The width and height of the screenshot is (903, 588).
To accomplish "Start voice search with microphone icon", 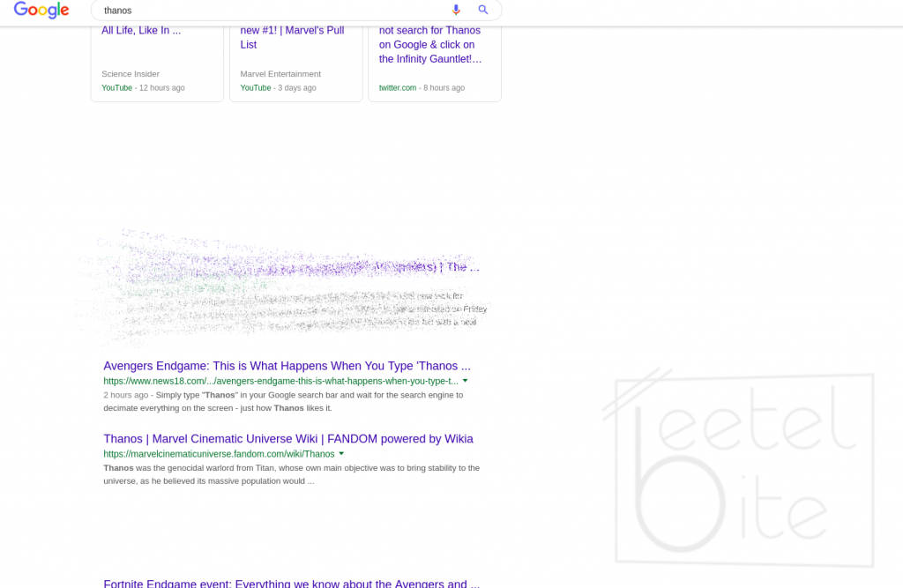I will [x=456, y=10].
